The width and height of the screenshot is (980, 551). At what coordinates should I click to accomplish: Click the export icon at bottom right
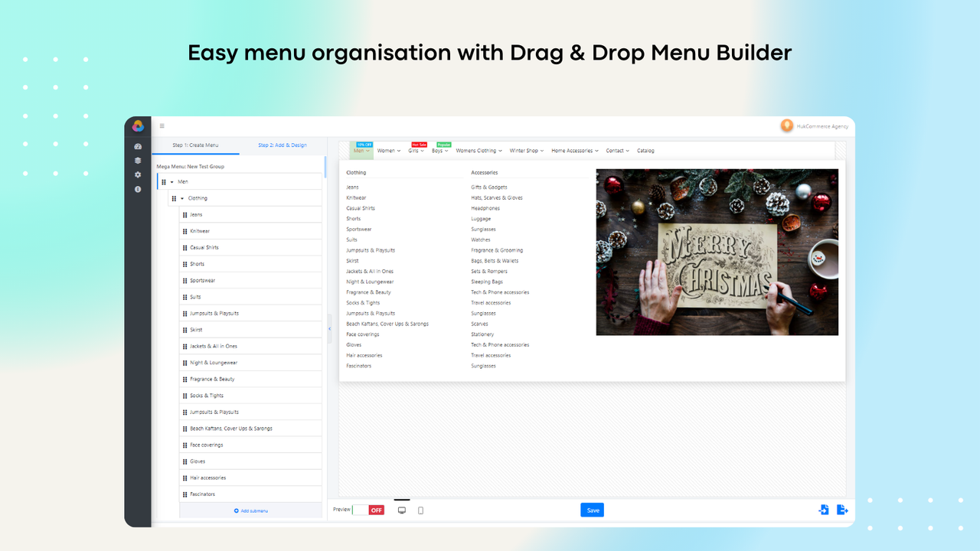(x=842, y=510)
